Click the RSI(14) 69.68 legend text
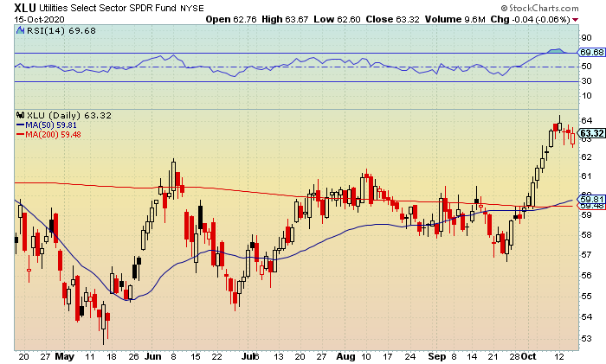This screenshot has height=364, width=606. click(x=61, y=31)
